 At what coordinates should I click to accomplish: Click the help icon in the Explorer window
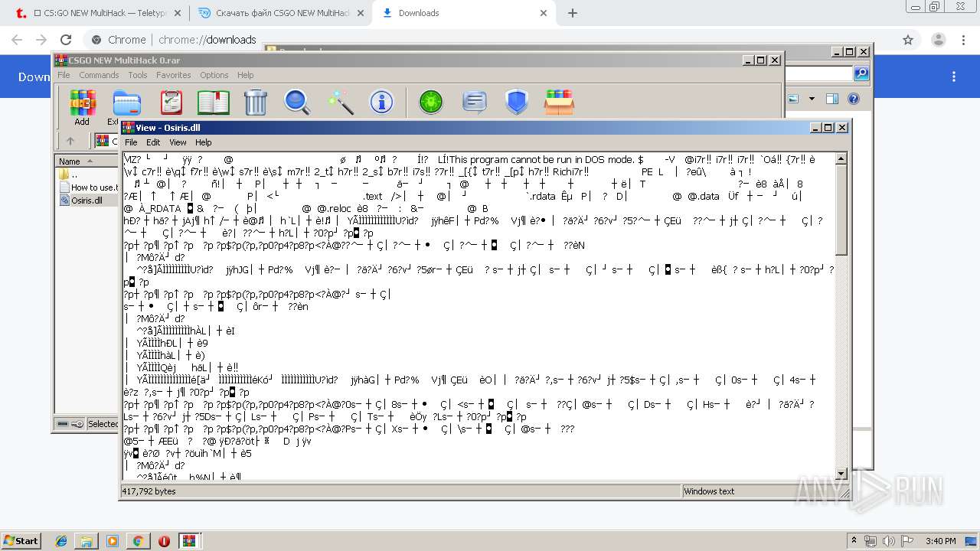click(x=854, y=99)
